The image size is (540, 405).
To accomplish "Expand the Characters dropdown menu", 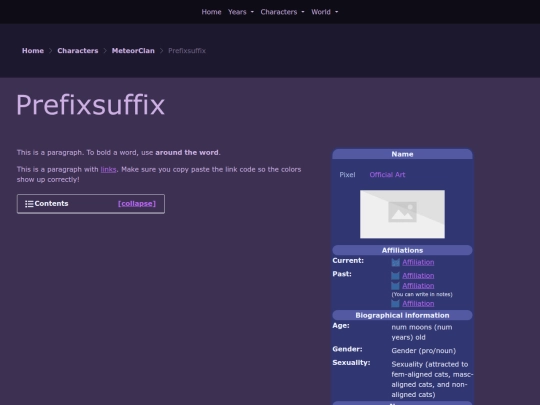I will [282, 12].
